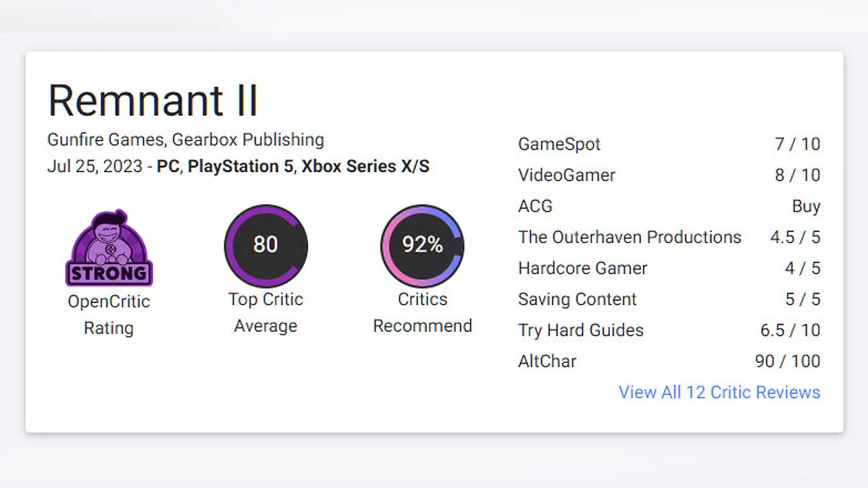Select the Try Hard Guides review
Screen dimensions: 868x488
tap(581, 330)
